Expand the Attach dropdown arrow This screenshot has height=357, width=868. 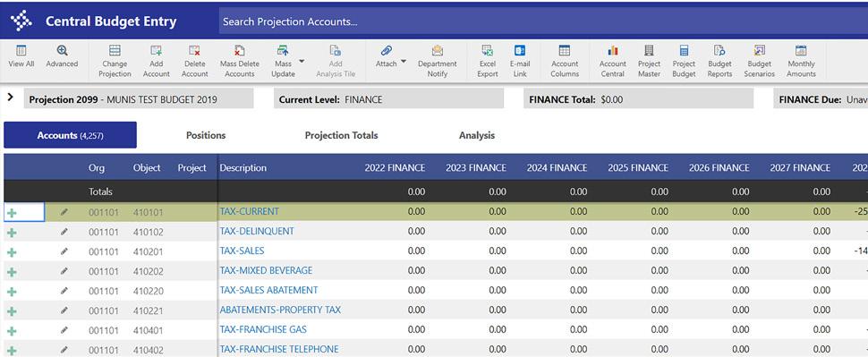404,62
